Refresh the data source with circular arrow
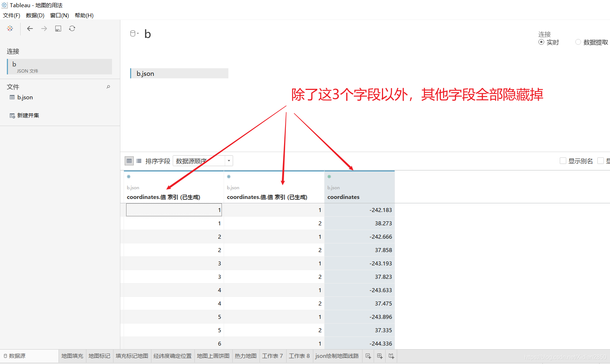 (x=72, y=29)
